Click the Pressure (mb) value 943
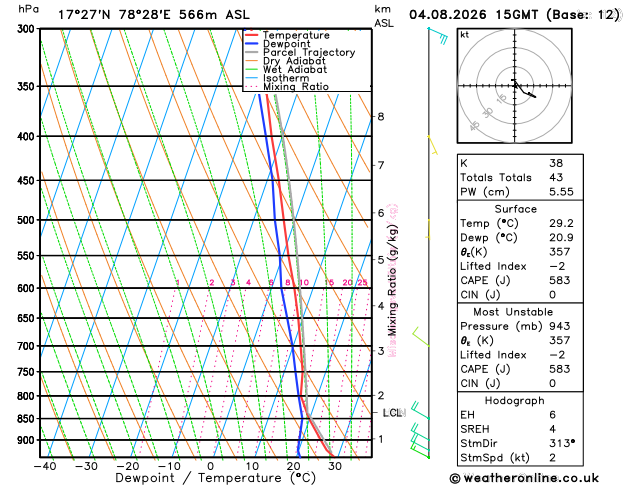 tap(560, 326)
